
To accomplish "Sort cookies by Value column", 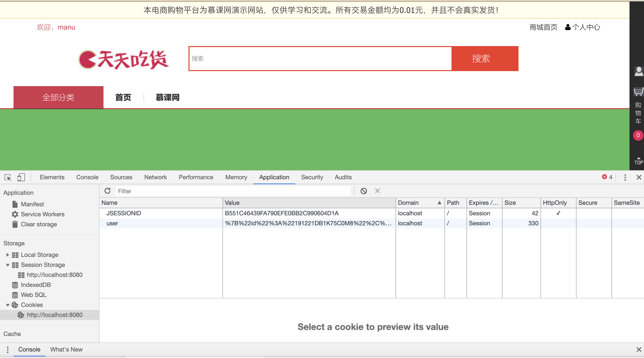I will click(309, 203).
